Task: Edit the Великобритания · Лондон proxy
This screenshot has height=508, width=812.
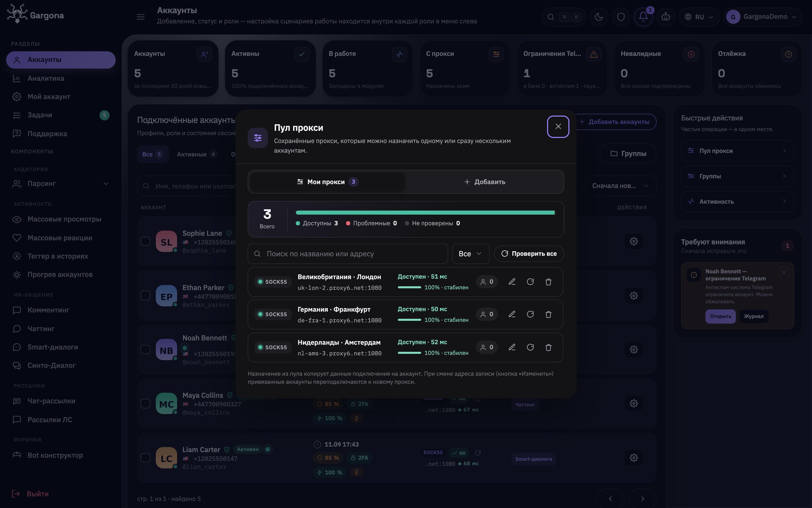Action: [x=512, y=281]
